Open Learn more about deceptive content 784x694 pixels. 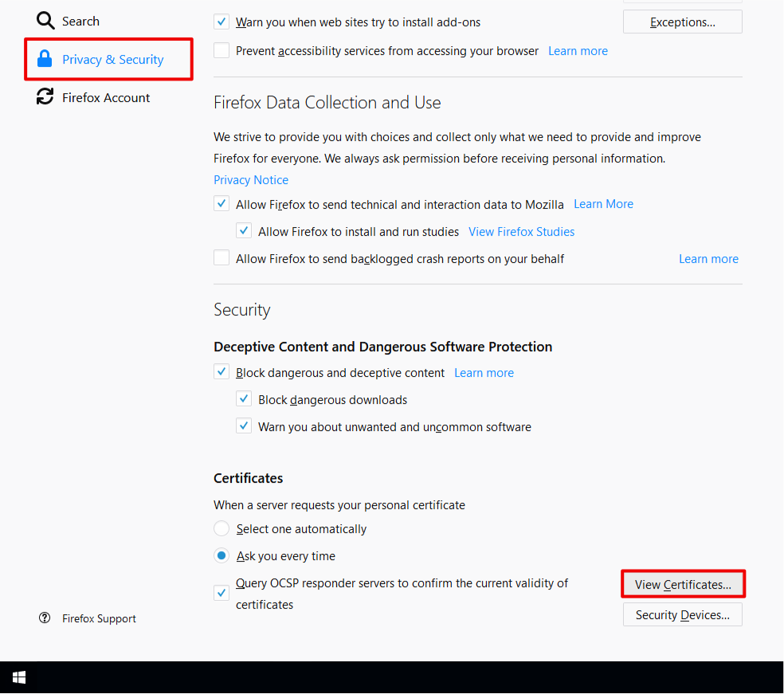pyautogui.click(x=484, y=373)
